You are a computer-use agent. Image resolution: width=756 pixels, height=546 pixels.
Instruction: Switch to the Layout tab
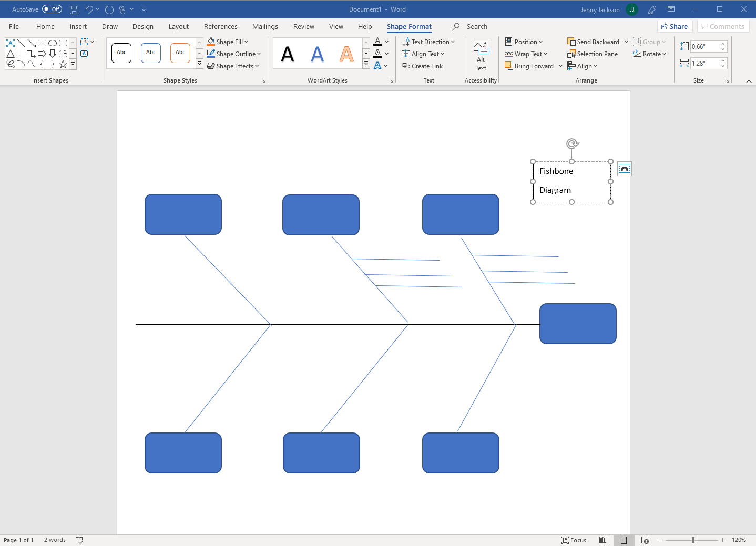178,27
